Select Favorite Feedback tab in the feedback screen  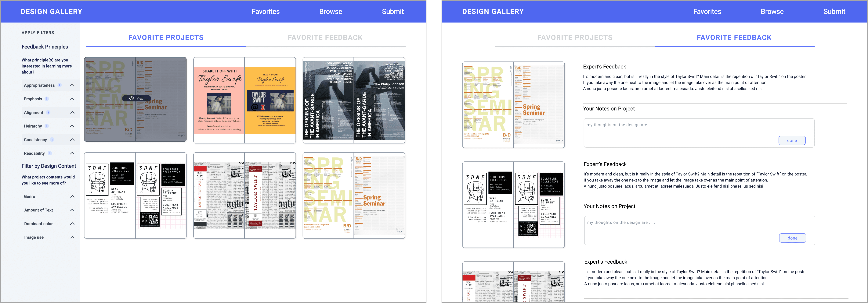[734, 38]
